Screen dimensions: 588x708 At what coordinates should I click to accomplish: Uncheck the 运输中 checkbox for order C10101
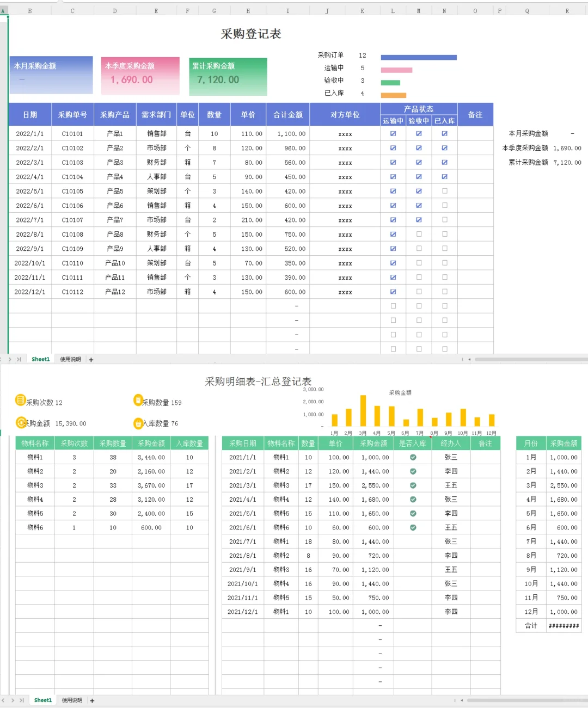point(393,133)
